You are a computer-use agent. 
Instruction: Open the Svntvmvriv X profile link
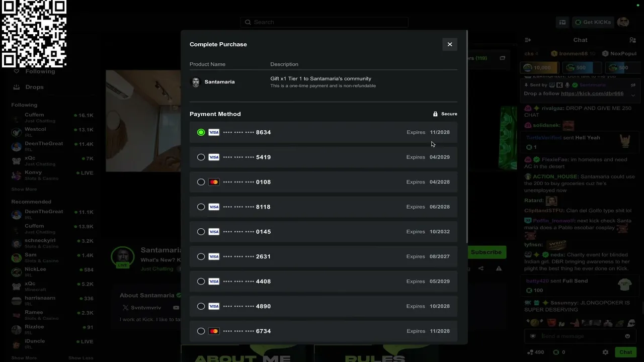point(142,308)
